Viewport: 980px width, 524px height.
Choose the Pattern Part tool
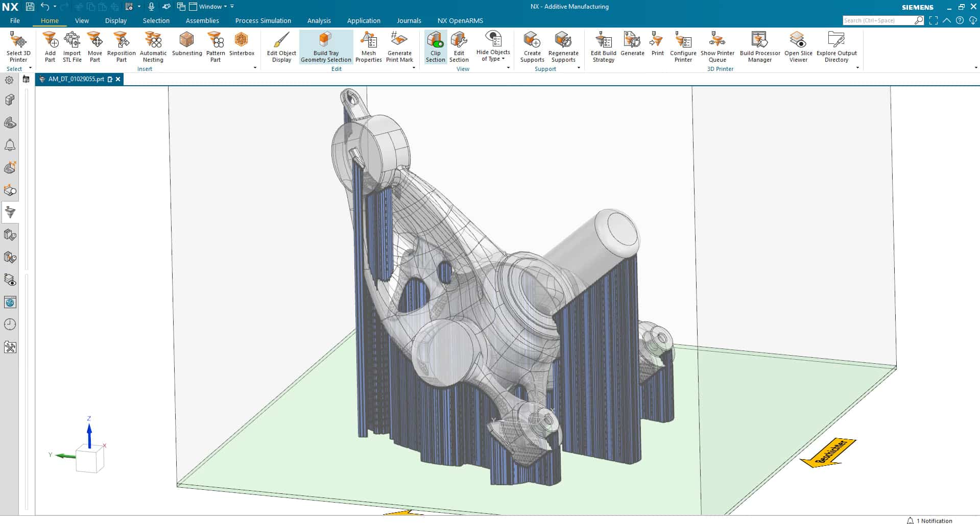(216, 46)
